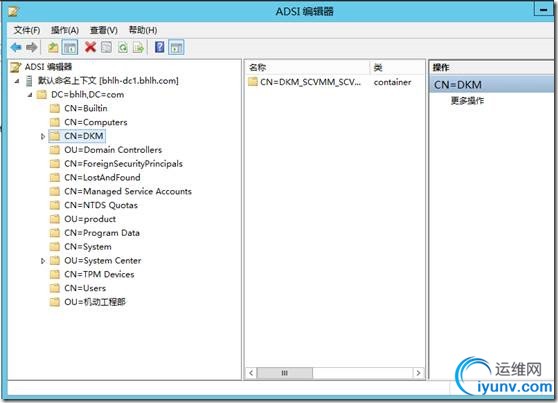The image size is (558, 403).
Task: Click 更多操作 in the actions pane
Action: pos(467,101)
